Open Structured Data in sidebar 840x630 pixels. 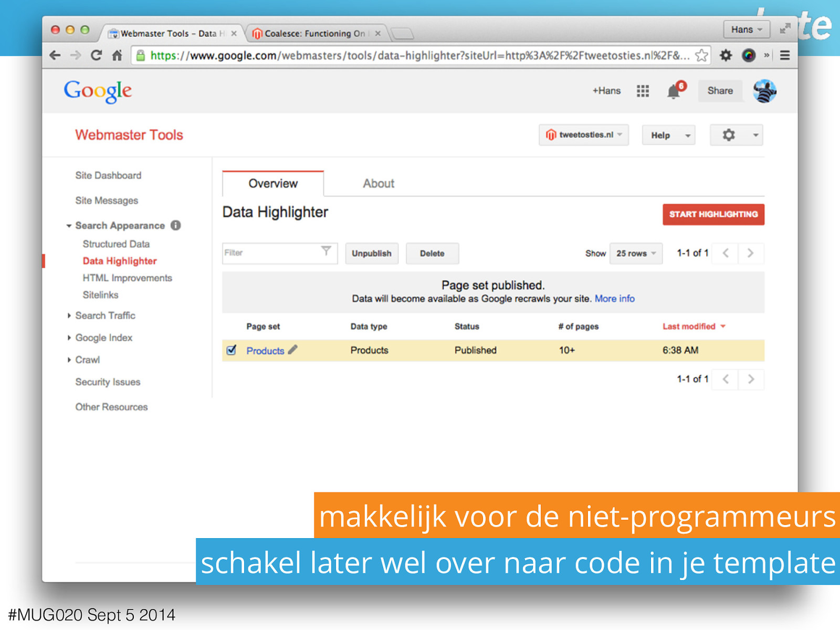(x=116, y=244)
